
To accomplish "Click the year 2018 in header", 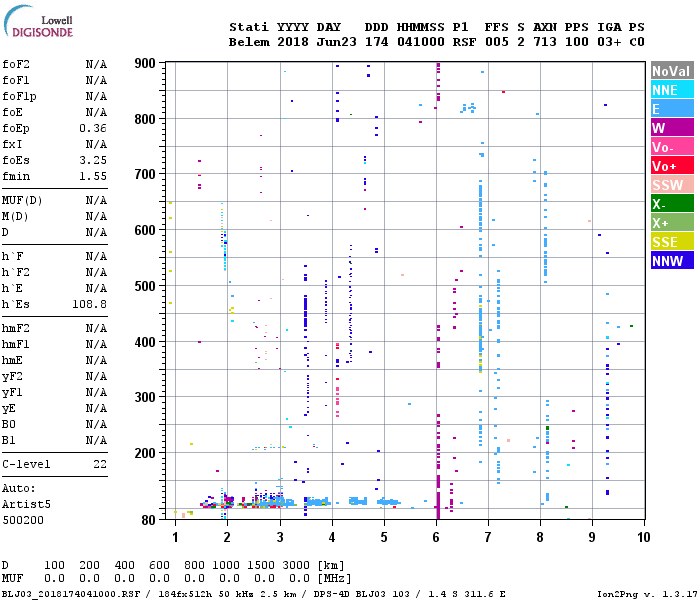I will tap(293, 42).
